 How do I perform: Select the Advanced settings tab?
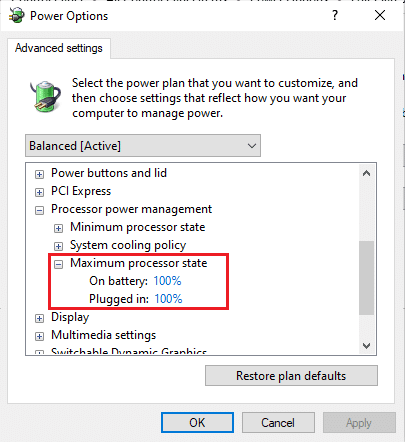point(59,48)
